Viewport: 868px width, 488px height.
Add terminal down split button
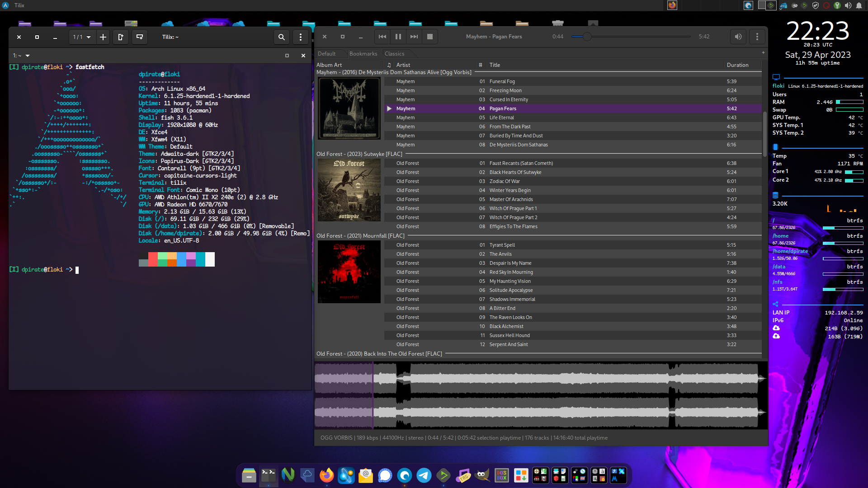point(140,37)
